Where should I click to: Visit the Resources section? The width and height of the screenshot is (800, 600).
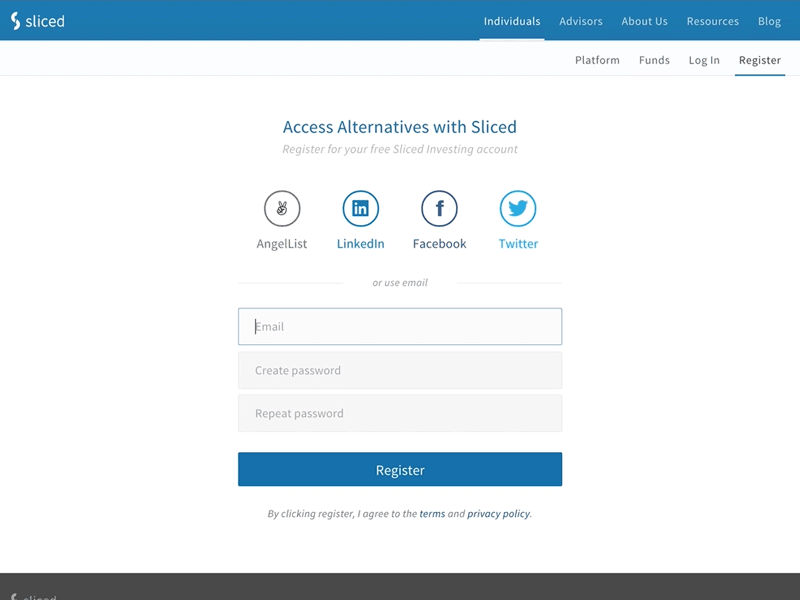click(712, 20)
